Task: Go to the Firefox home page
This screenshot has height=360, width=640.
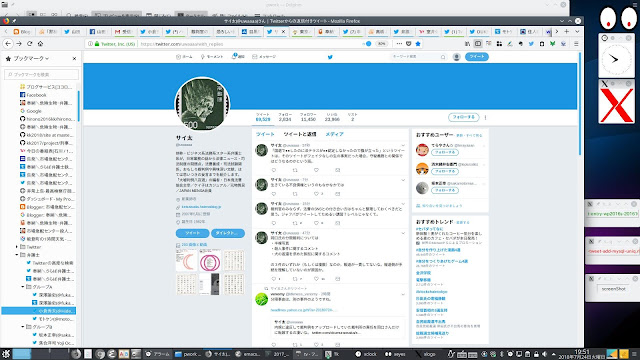Action: 40,44
